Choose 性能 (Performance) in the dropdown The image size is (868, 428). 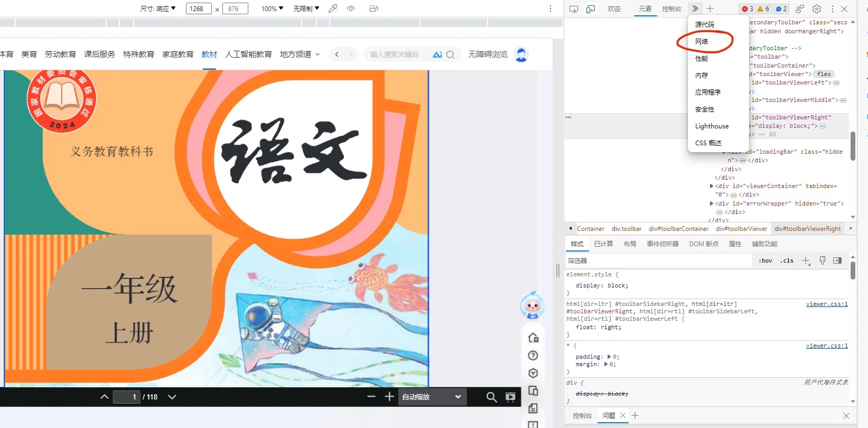click(x=702, y=58)
